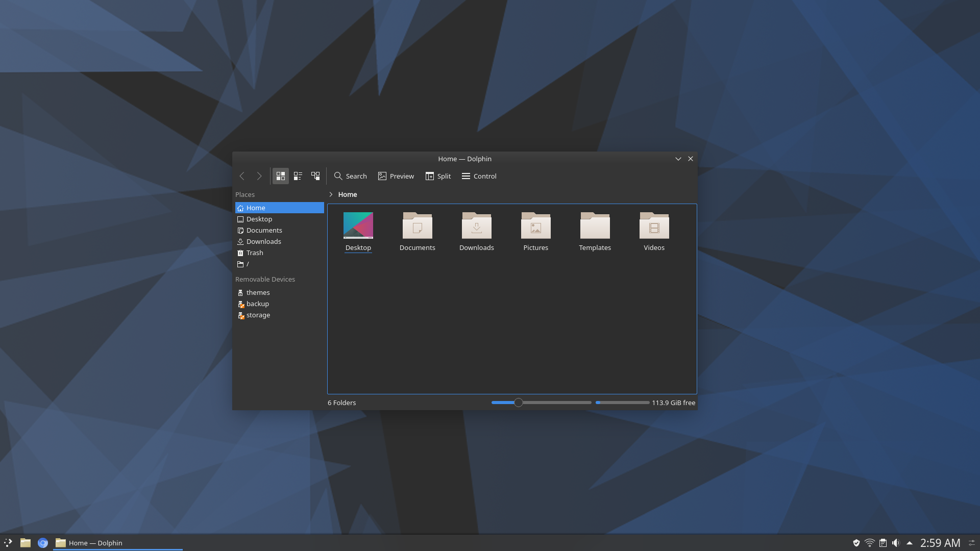Select Home in Places panel
980x551 pixels.
click(280, 208)
